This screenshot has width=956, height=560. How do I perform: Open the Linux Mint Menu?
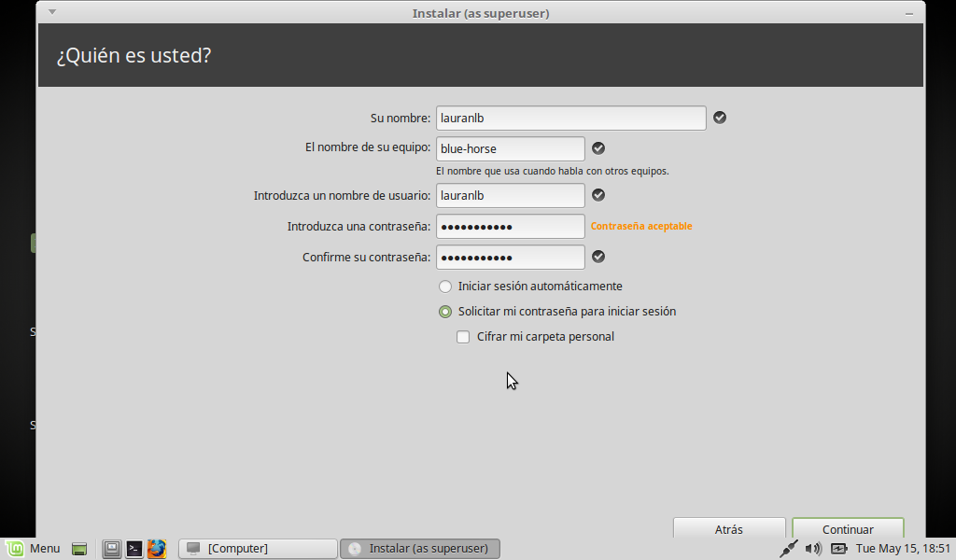click(x=33, y=548)
